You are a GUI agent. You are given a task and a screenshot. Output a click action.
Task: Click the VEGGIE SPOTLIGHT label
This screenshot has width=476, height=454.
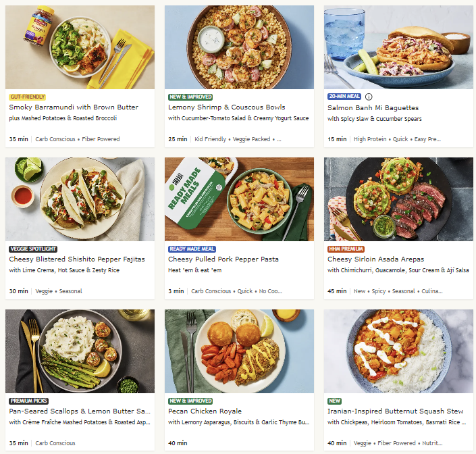coord(33,249)
